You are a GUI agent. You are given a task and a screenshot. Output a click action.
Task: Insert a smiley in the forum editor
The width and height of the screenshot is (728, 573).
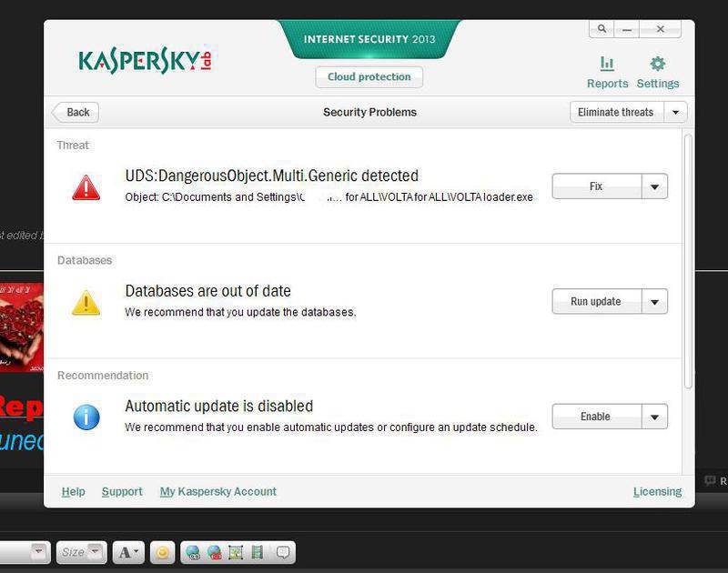(x=162, y=552)
